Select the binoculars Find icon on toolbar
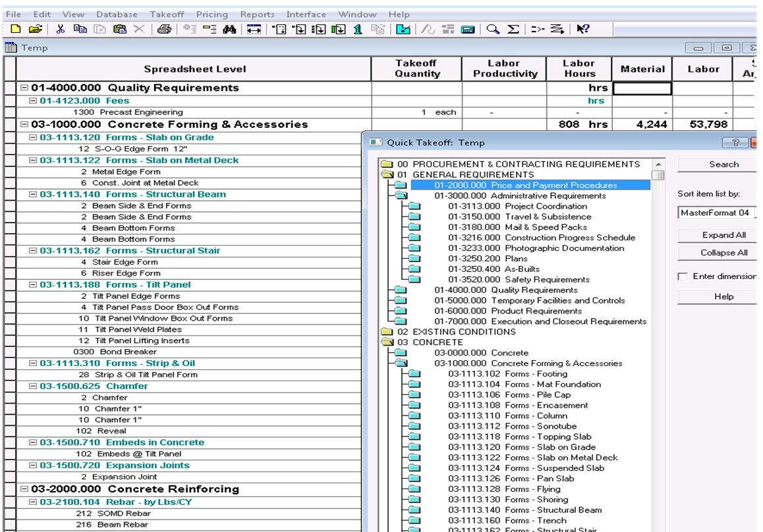This screenshot has height=532, width=763. click(231, 27)
